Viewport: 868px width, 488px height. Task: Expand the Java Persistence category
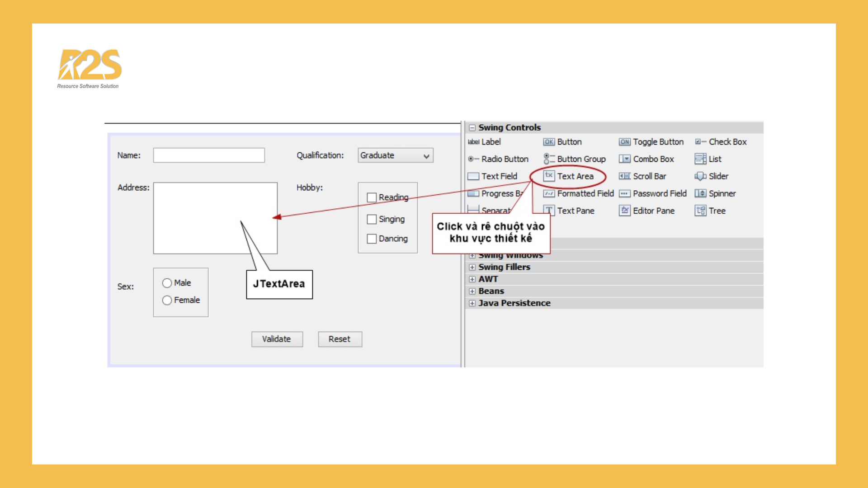tap(472, 303)
